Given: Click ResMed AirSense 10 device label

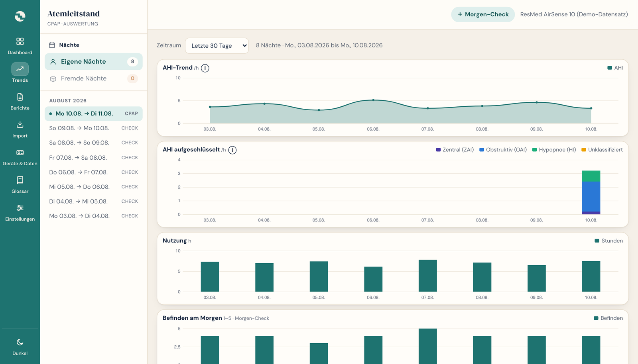Looking at the screenshot, I should (574, 14).
